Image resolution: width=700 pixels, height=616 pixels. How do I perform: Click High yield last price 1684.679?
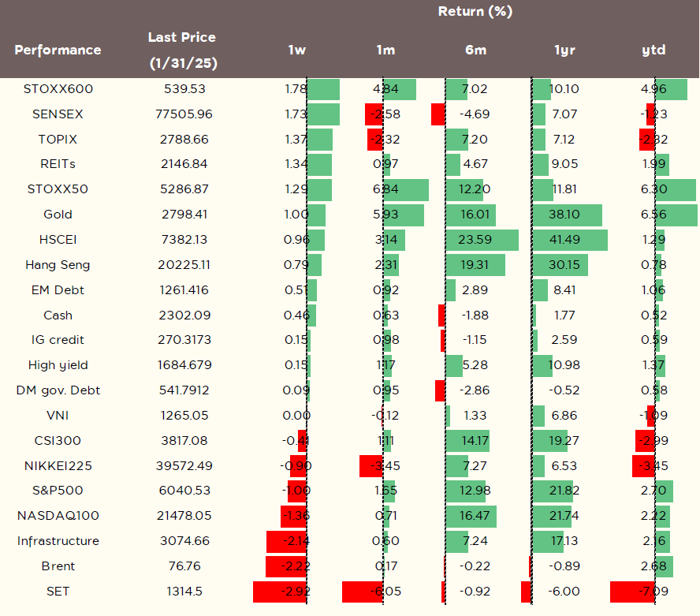(x=184, y=365)
